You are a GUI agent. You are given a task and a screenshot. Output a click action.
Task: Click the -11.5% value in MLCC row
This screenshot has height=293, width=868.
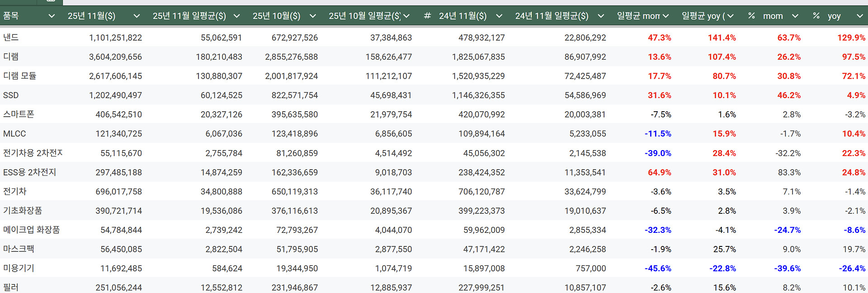(658, 134)
